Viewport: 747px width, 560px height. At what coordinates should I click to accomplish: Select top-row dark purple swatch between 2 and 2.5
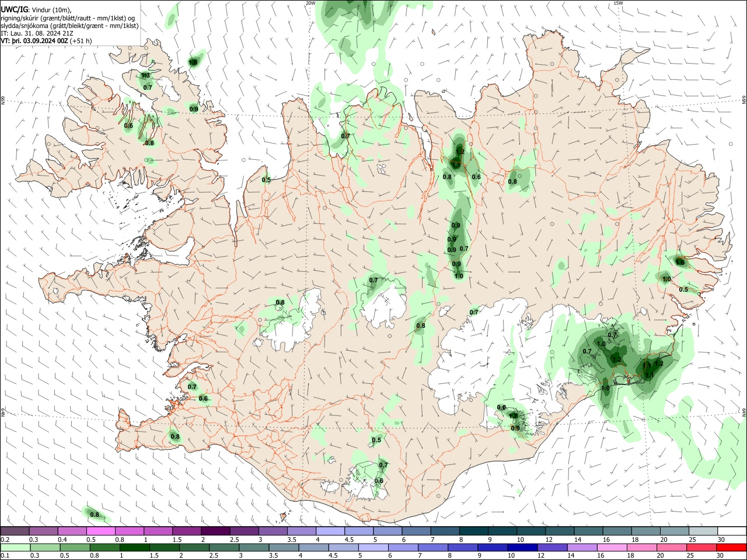point(215,531)
